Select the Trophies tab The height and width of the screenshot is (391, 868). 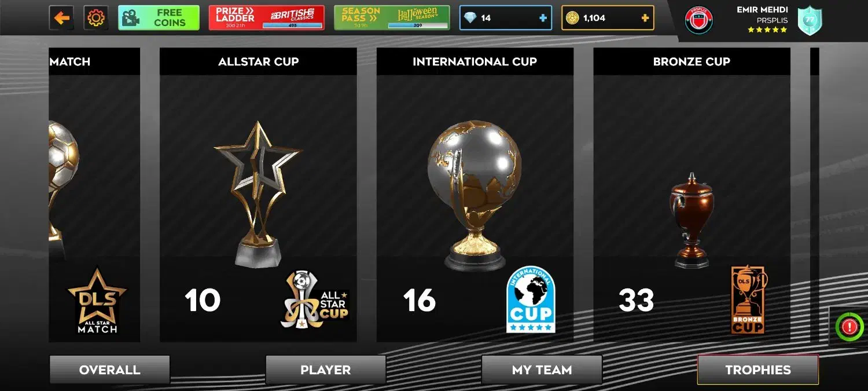click(x=758, y=370)
